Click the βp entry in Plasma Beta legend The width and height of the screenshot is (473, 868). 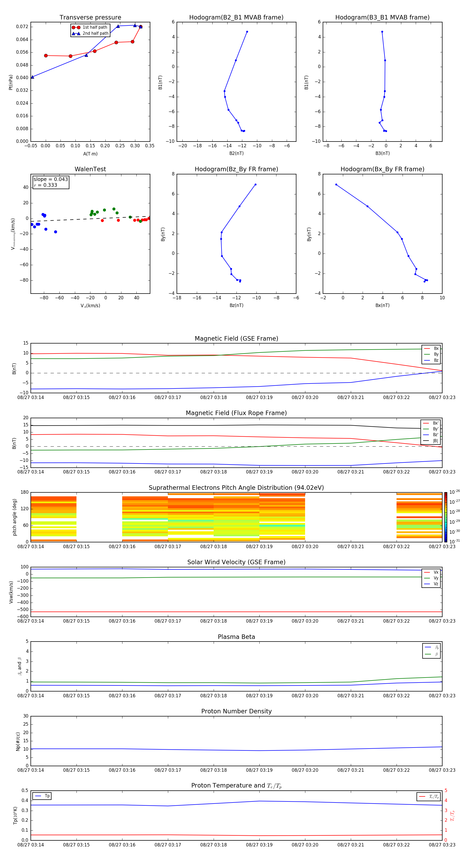(x=431, y=647)
